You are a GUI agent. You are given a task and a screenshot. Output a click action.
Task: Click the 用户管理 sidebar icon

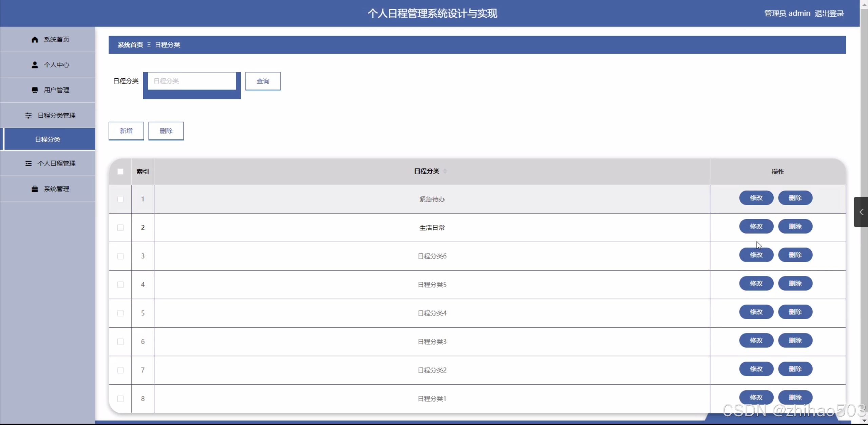click(x=35, y=90)
